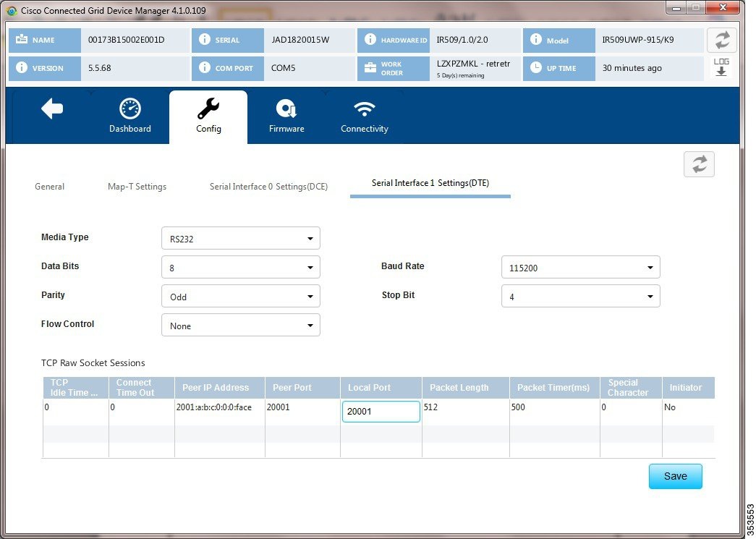
Task: Click the work order LZXPZMKL - retretr
Action: [473, 64]
